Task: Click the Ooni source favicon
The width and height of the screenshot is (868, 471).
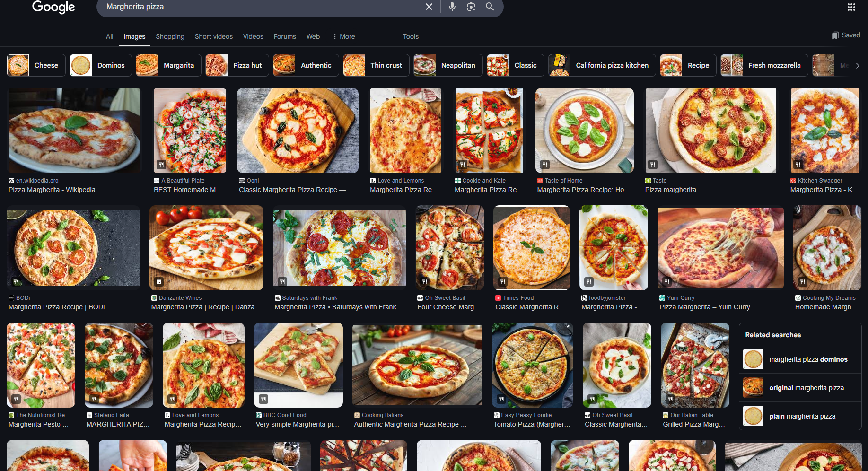Action: (x=242, y=181)
